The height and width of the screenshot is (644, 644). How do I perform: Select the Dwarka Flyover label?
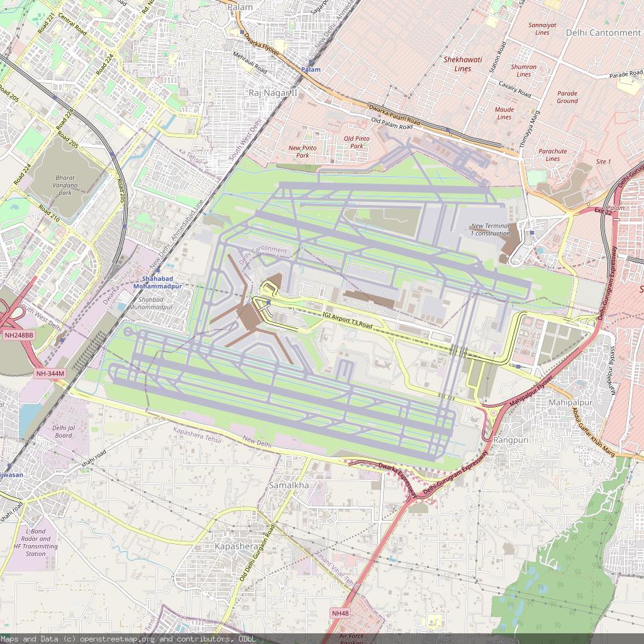point(261,45)
